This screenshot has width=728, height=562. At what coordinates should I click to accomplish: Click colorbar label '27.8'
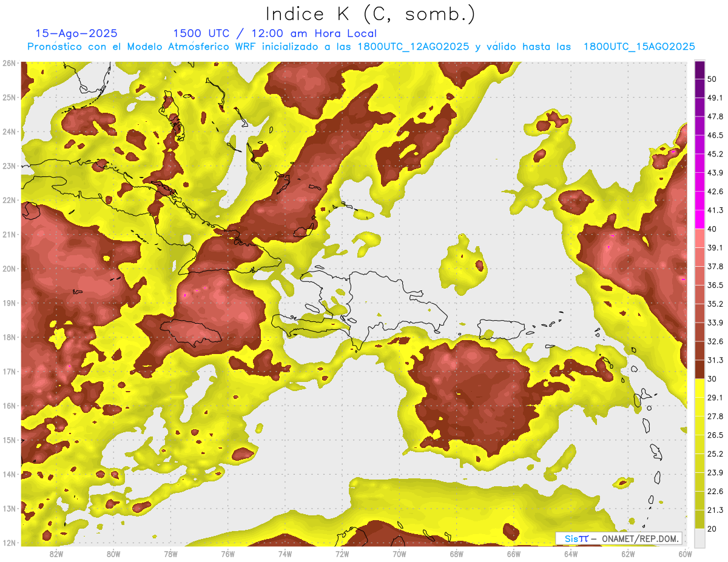(x=715, y=416)
